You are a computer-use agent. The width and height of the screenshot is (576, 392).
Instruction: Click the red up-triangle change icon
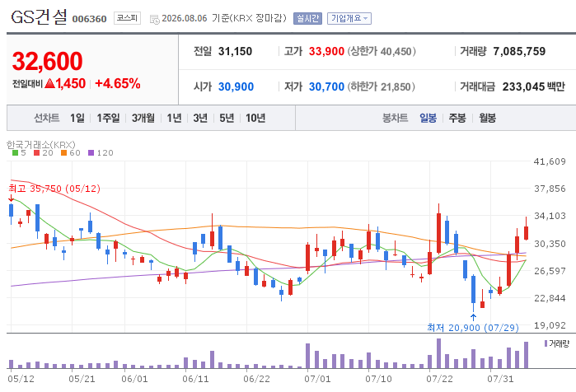click(x=50, y=84)
